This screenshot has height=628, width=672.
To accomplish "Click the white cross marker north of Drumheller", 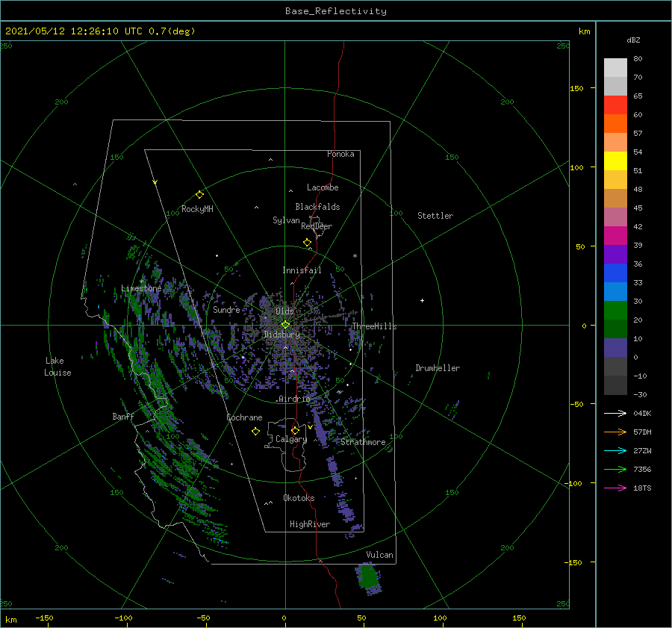I will point(422,300).
